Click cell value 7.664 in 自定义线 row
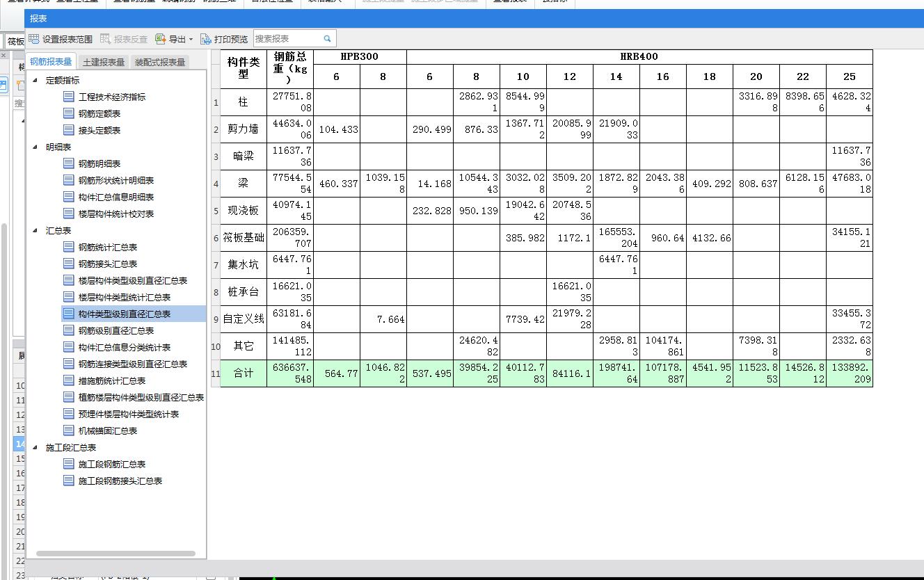This screenshot has width=924, height=580. pyautogui.click(x=383, y=319)
